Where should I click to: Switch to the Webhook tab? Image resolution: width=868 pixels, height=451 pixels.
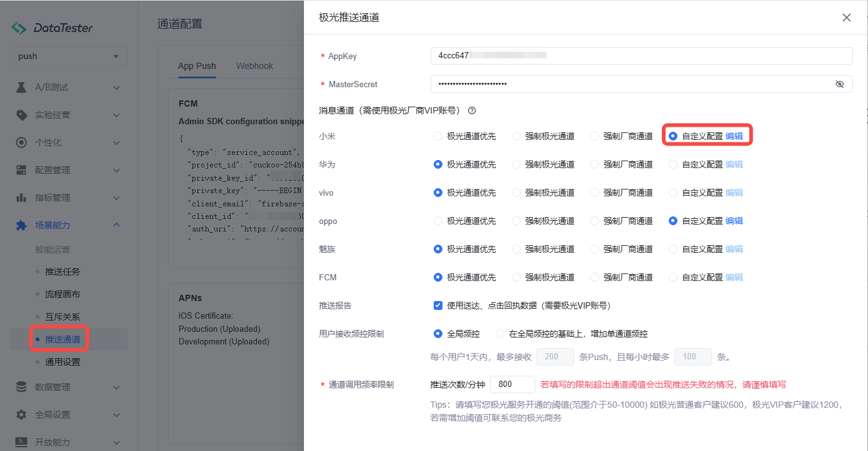tap(254, 66)
